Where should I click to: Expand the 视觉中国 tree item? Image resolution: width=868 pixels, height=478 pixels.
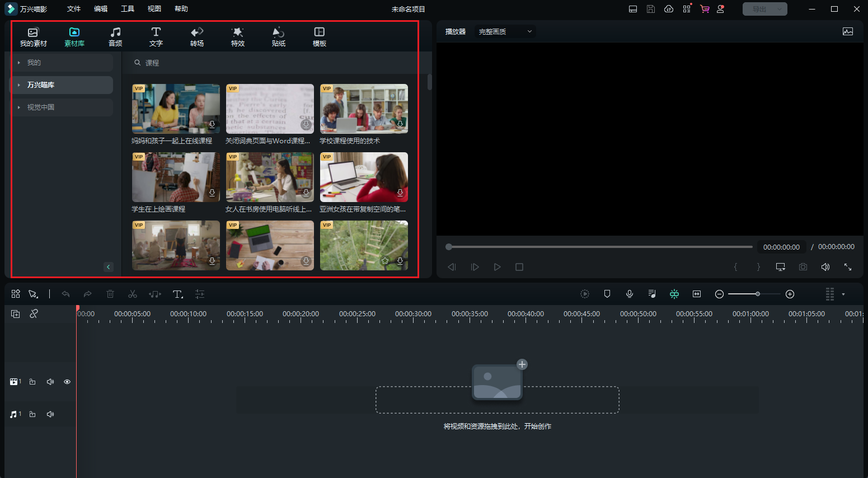19,107
